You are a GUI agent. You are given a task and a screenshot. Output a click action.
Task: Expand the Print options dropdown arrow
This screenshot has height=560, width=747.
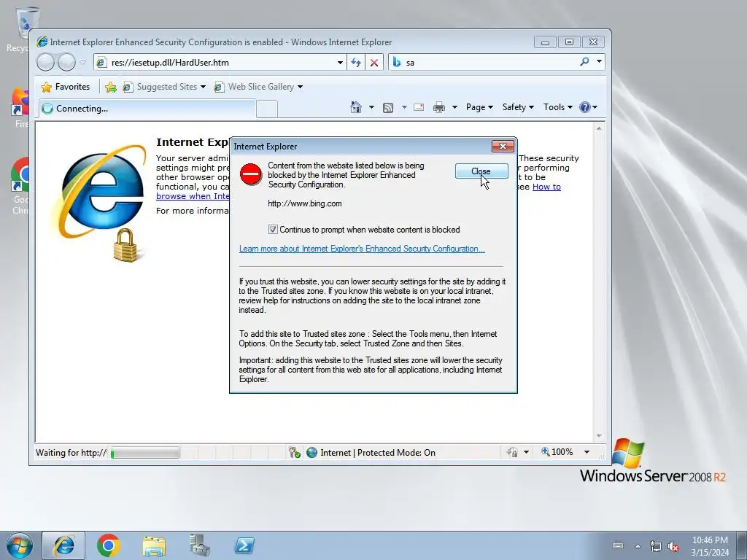tap(454, 107)
